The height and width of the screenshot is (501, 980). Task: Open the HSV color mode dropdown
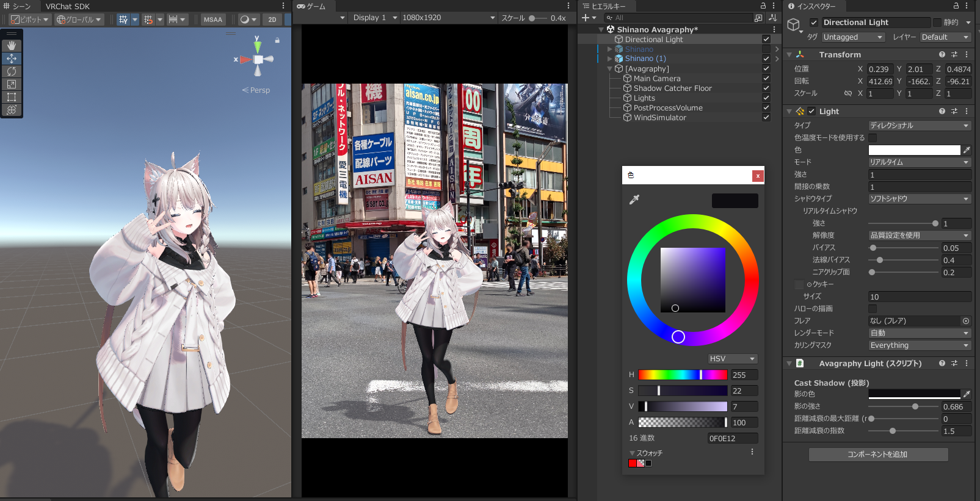click(x=733, y=359)
